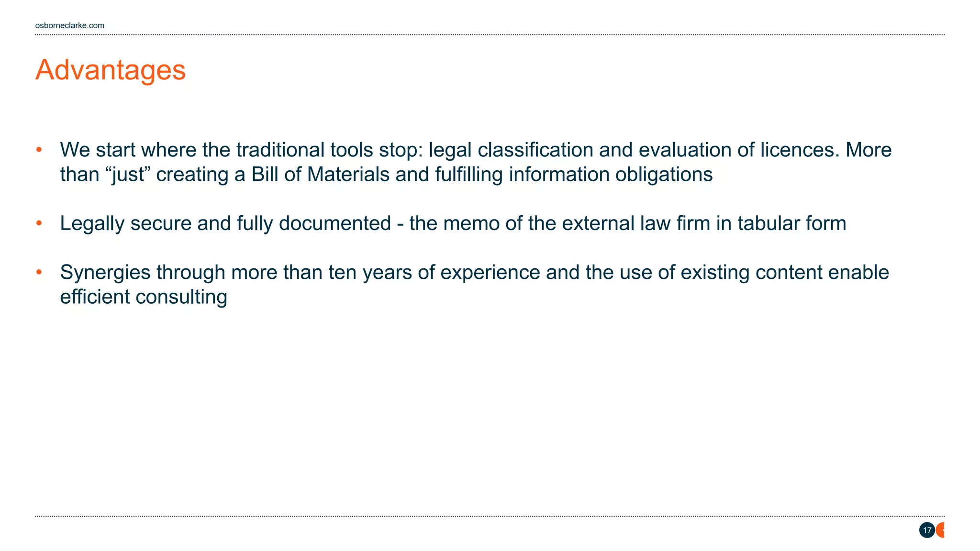
Task: Click the orange bullet before 'Legally secure'
Action: [39, 223]
